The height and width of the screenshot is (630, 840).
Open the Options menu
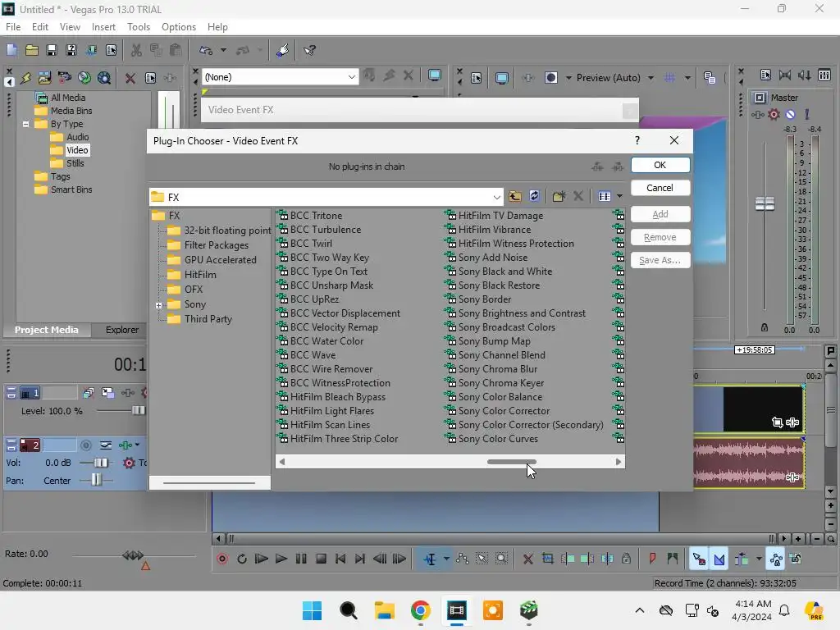pos(178,27)
